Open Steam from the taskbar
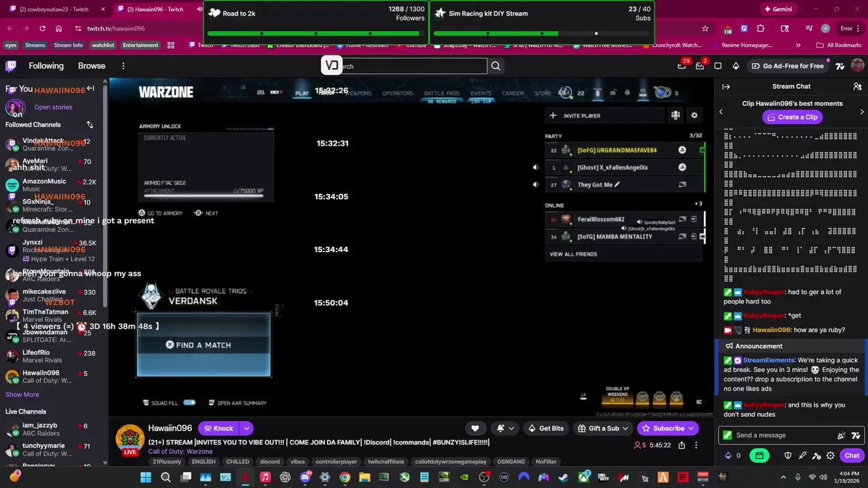Screen dimensions: 868x488 (564, 477)
